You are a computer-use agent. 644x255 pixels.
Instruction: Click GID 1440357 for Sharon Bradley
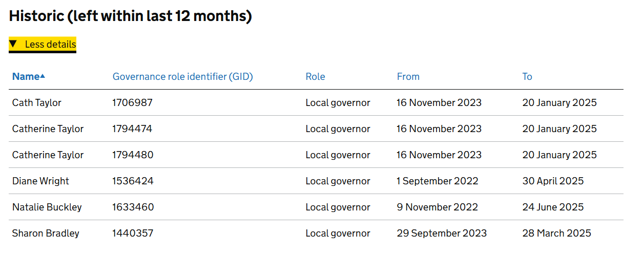133,233
